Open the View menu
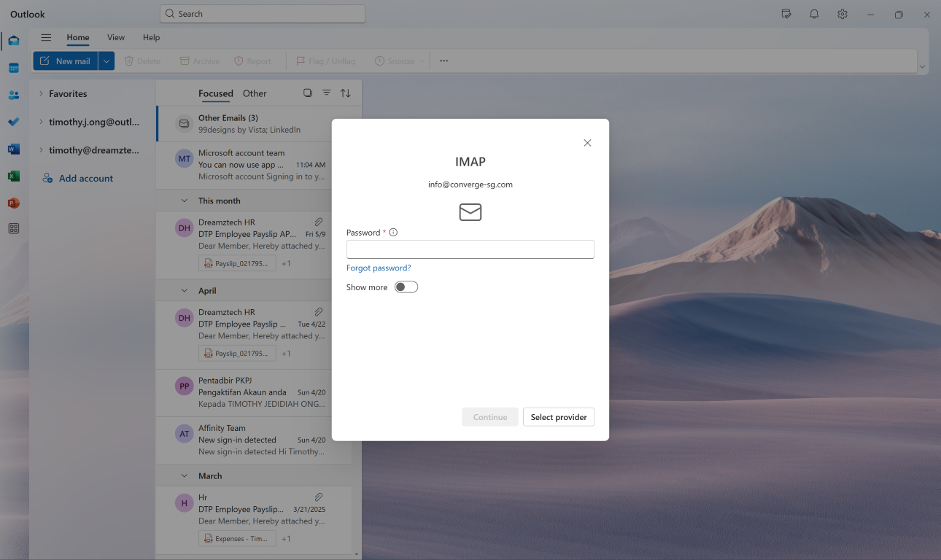Screen dimensions: 941x560 click(115, 37)
